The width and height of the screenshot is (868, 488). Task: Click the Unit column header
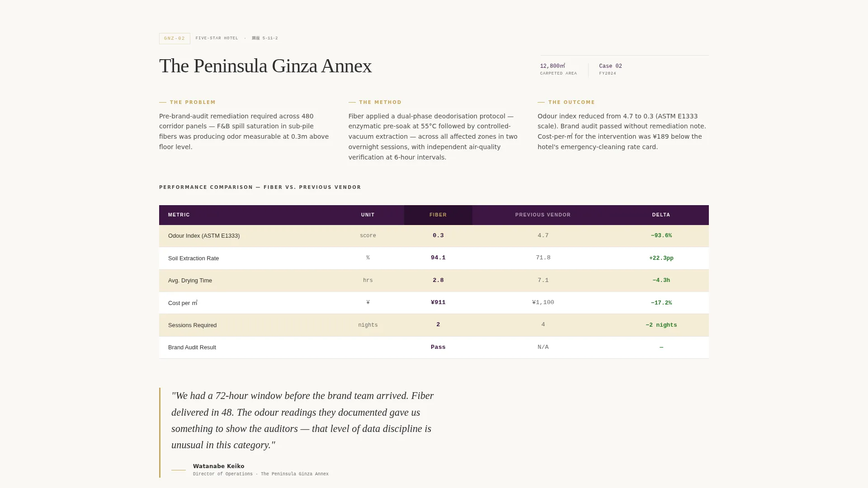[368, 215]
